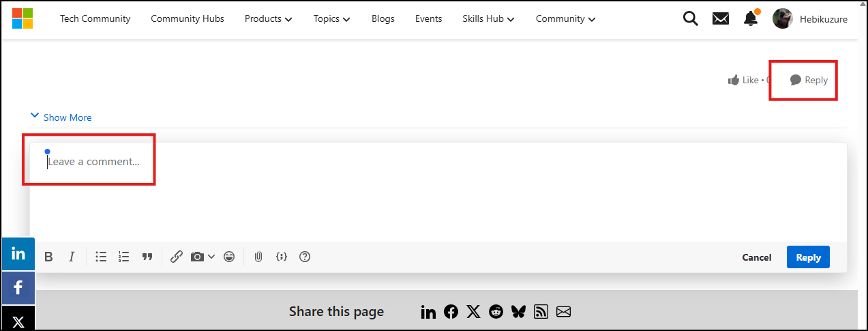Submit comment with blue Reply button
Viewport: 868px width, 331px height.
point(808,257)
